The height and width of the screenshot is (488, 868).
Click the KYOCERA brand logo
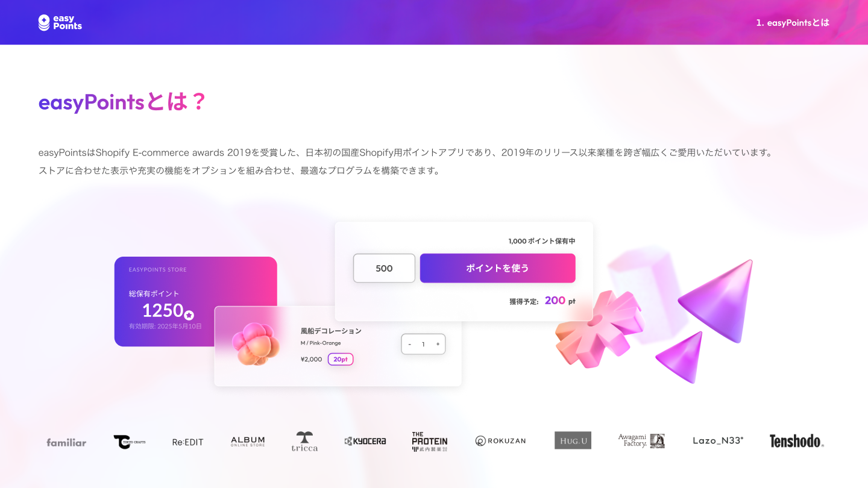point(365,441)
